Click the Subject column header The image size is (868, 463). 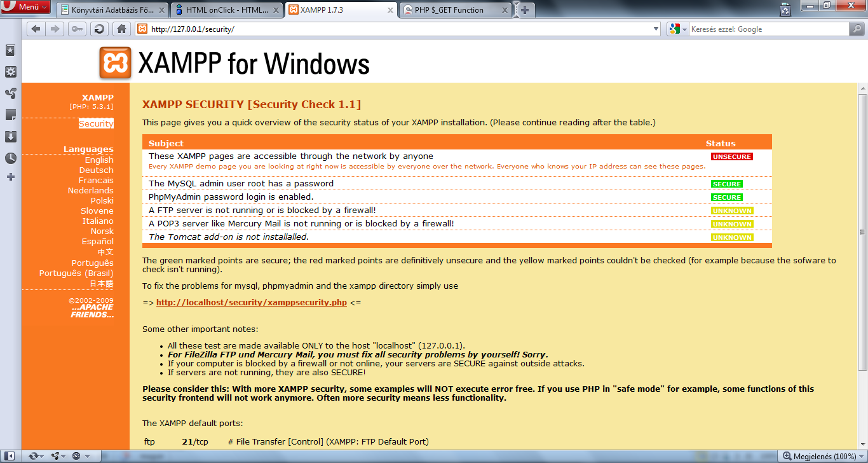pos(166,143)
